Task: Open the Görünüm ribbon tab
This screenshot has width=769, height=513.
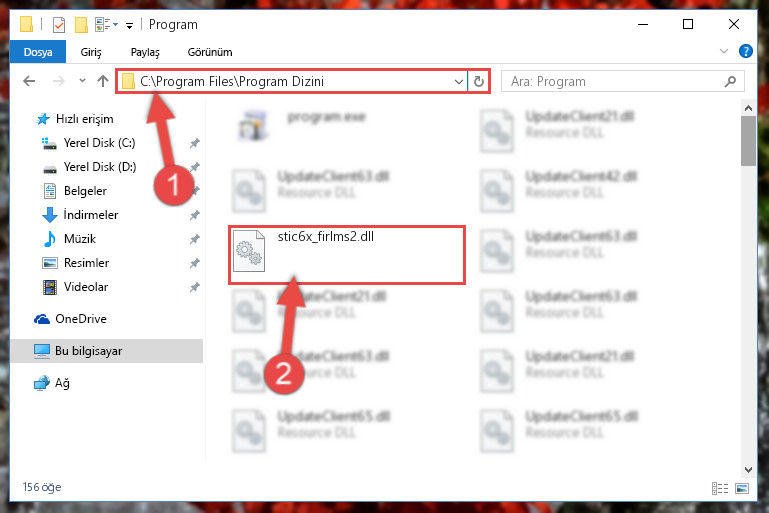Action: 210,52
